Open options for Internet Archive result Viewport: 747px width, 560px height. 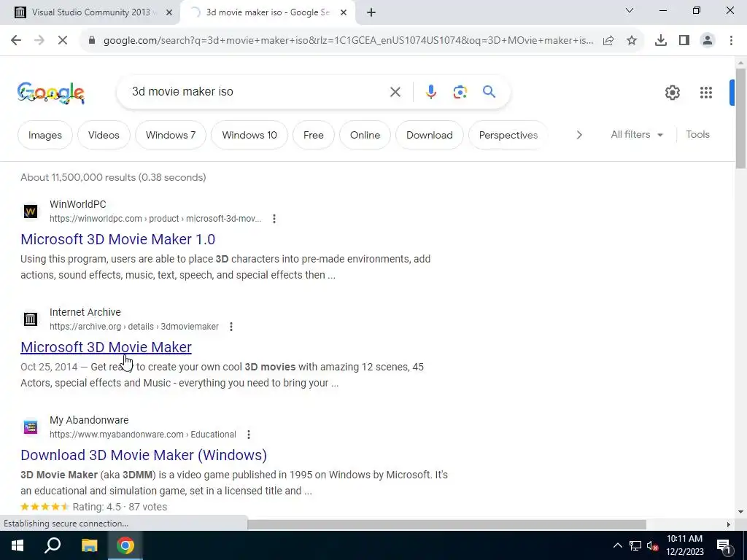(x=231, y=327)
